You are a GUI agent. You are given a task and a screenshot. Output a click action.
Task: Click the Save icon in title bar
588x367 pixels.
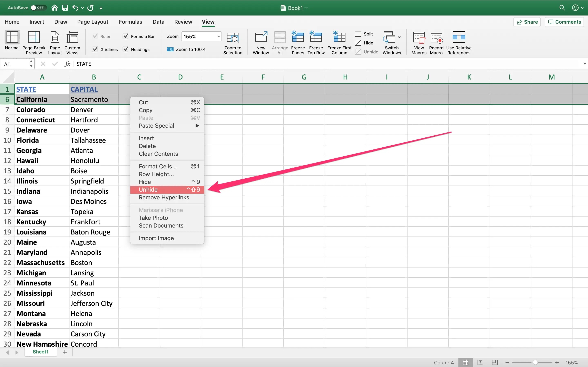pyautogui.click(x=65, y=8)
